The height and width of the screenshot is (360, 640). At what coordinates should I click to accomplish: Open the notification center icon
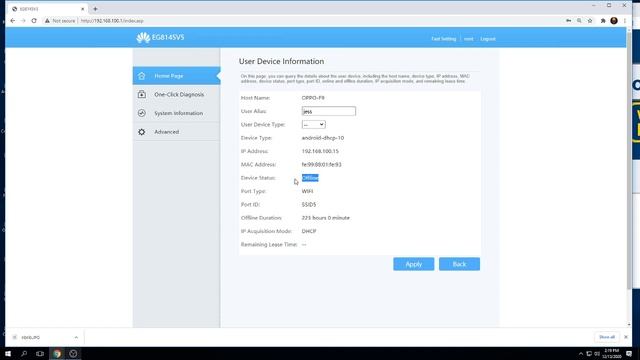coord(629,354)
